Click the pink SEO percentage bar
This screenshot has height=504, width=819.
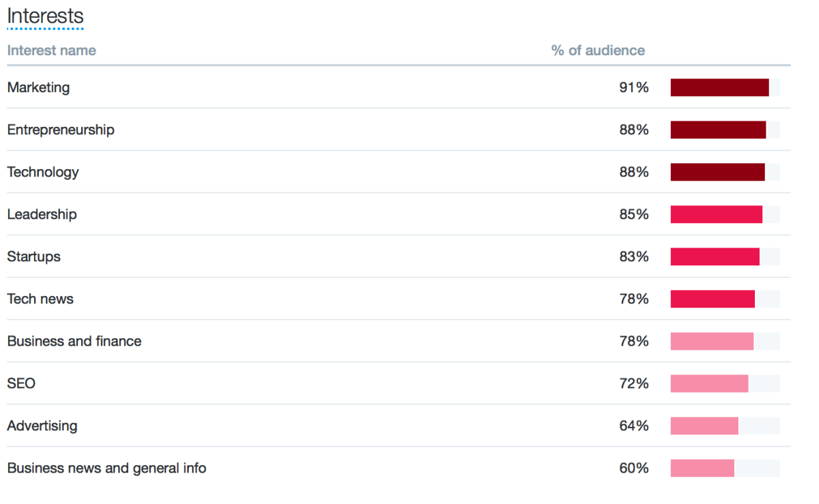pyautogui.click(x=709, y=383)
